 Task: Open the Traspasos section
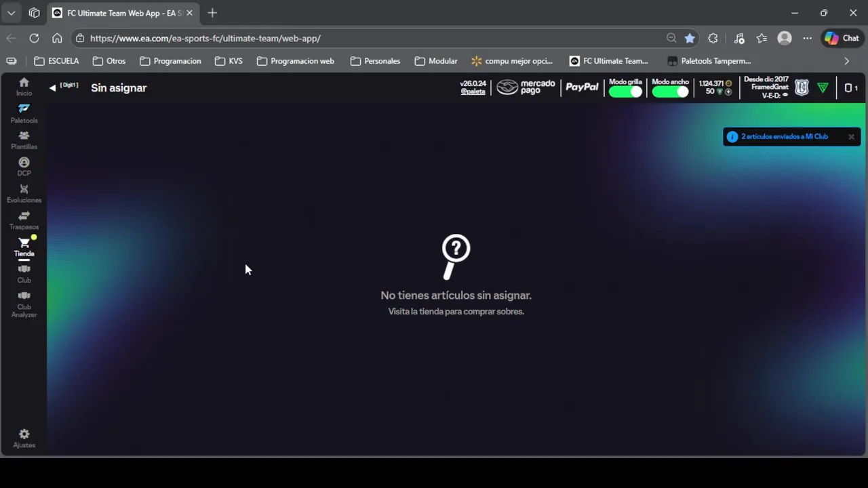[x=24, y=220]
